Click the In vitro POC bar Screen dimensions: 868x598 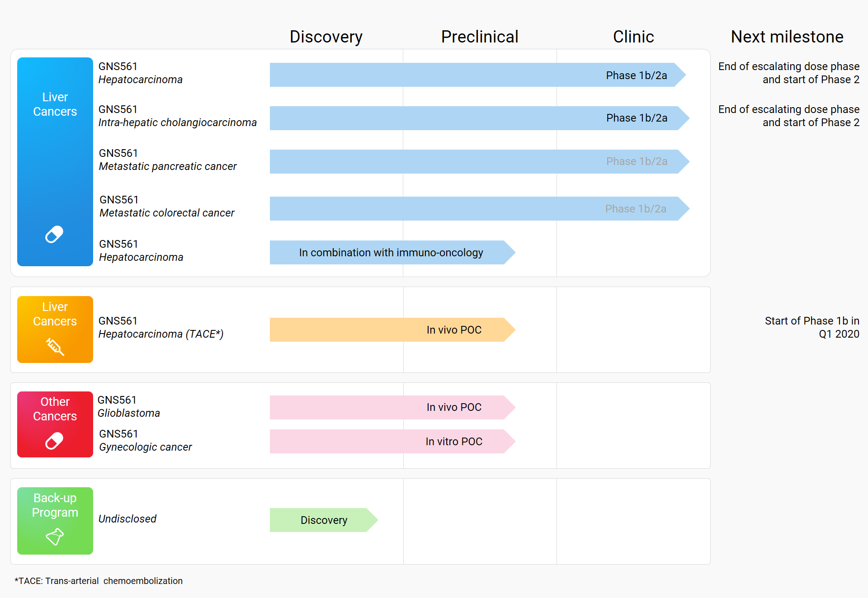coord(392,441)
